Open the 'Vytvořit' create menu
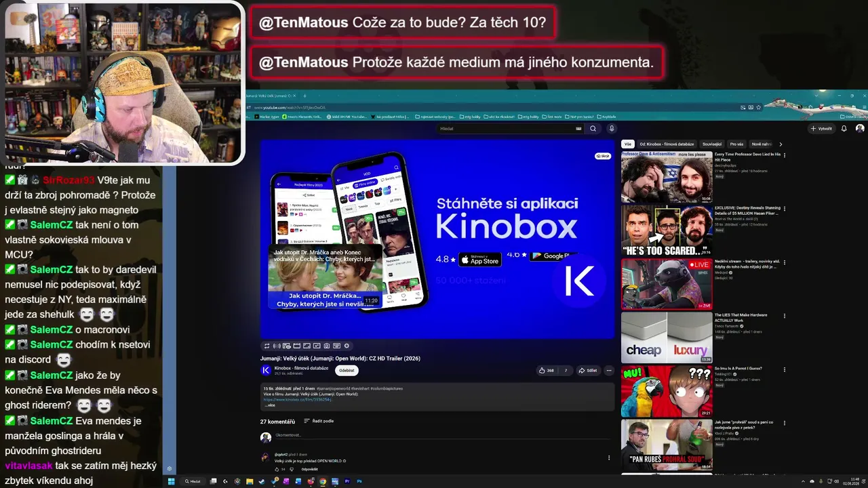Viewport: 868px width, 488px height. coord(821,129)
